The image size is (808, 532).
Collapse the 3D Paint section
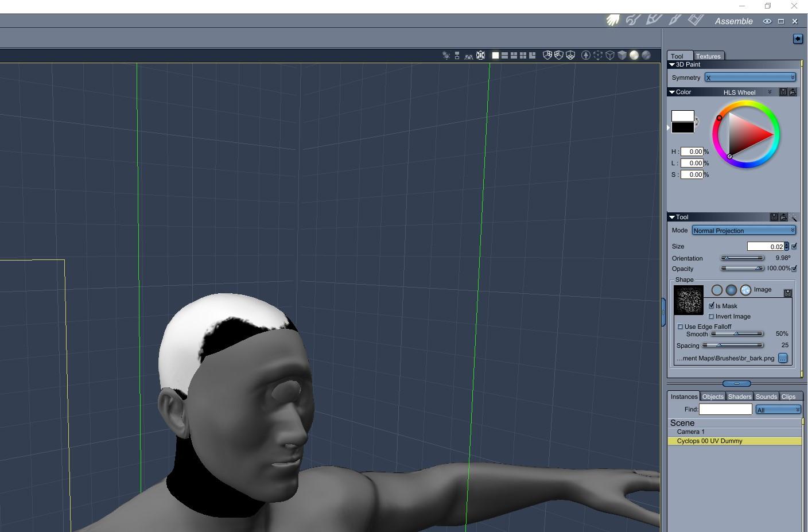click(x=672, y=64)
